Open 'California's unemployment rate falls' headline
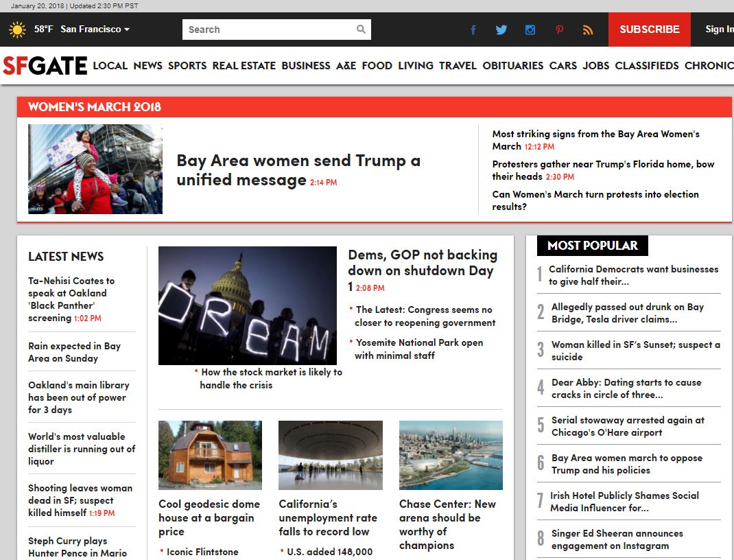Image resolution: width=734 pixels, height=560 pixels. (328, 517)
